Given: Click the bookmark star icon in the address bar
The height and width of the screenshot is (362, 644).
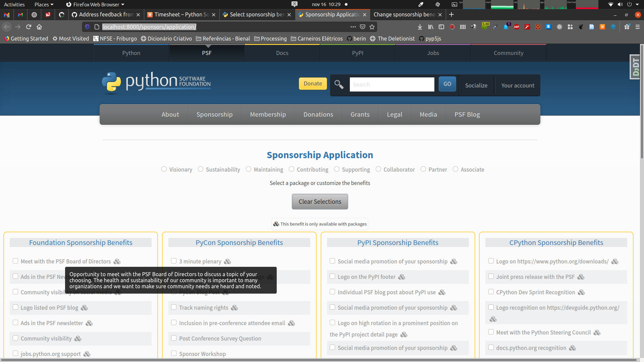Looking at the screenshot, I should [x=372, y=27].
